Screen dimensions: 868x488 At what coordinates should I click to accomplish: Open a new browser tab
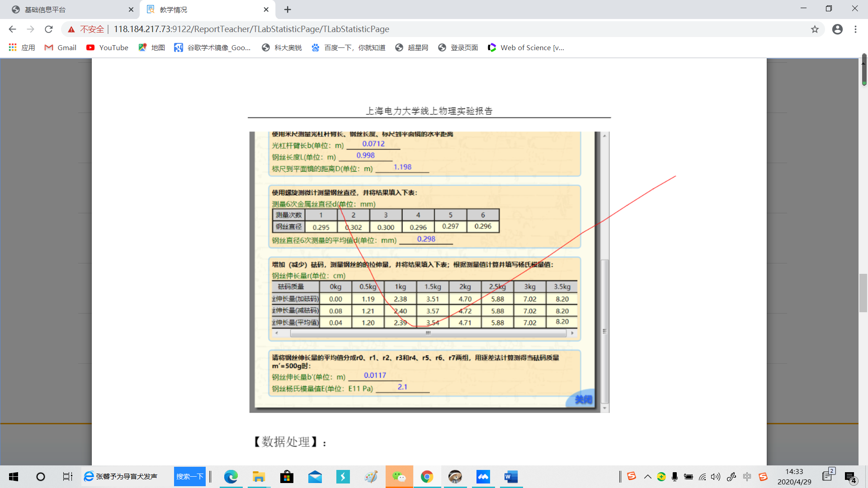point(288,9)
